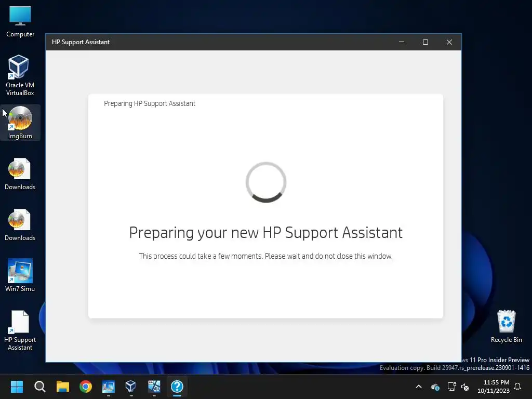Minimize the HP Support Assistant window
This screenshot has width=532, height=399.
click(x=402, y=42)
